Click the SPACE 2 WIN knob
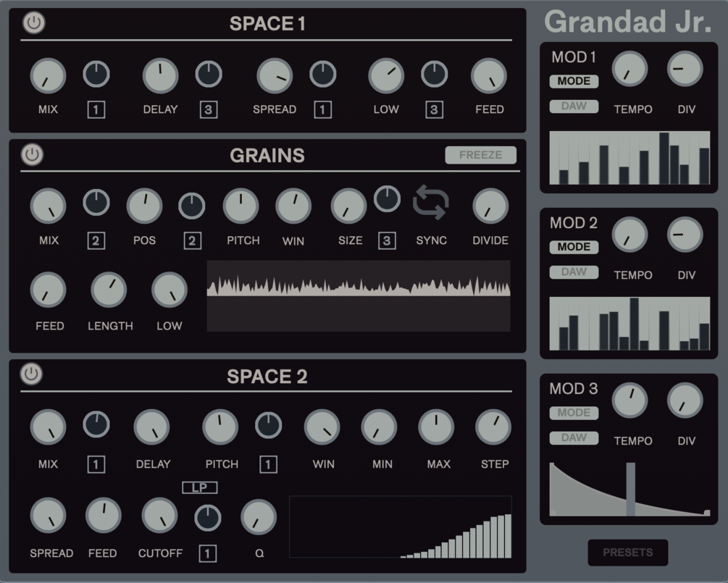 [x=322, y=427]
